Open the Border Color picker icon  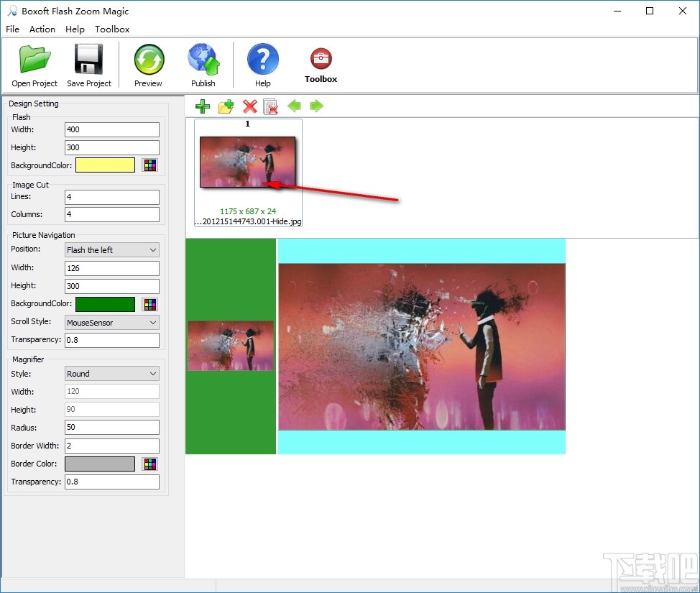pyautogui.click(x=149, y=464)
